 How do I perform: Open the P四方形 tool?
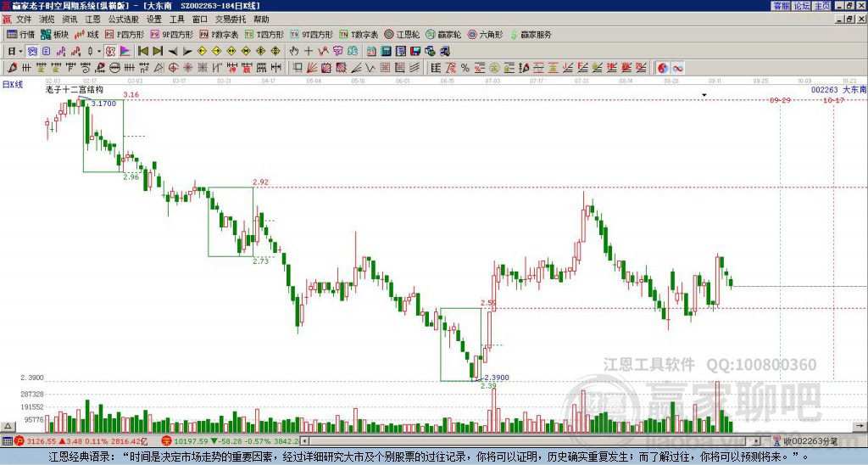[x=125, y=34]
